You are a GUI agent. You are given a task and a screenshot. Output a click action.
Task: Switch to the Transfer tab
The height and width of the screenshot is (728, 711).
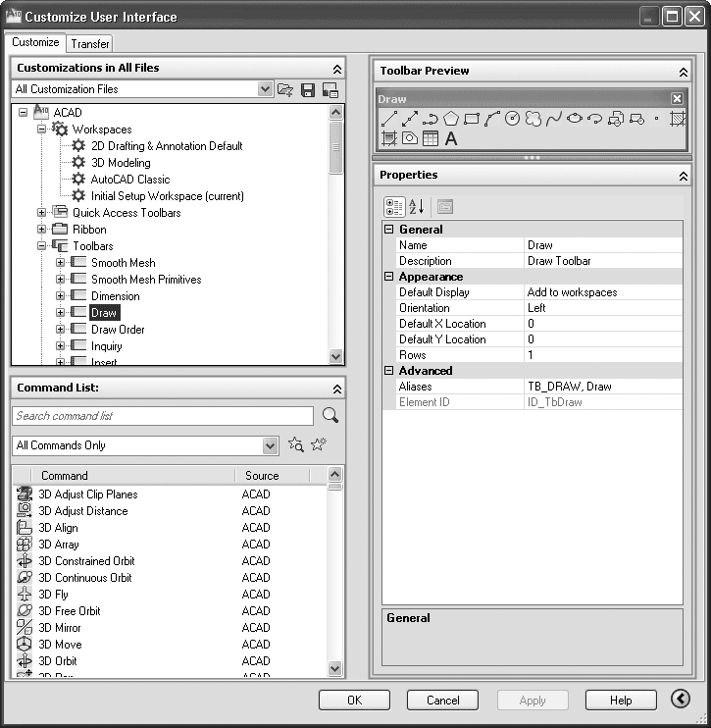click(x=90, y=44)
